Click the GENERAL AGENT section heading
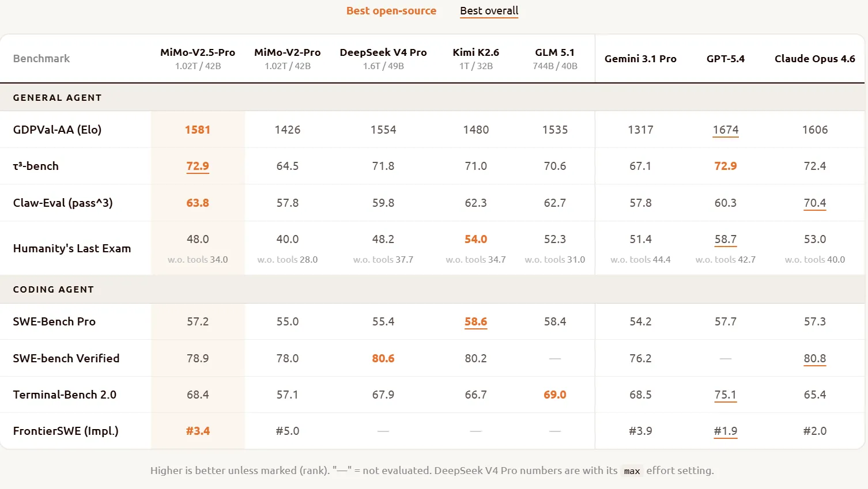Screen dimensions: 868x489 click(57, 98)
